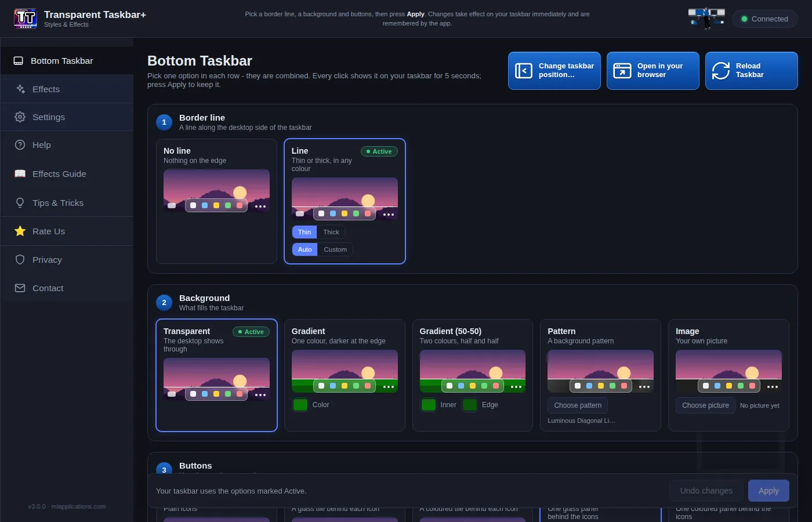This screenshot has width=812, height=522.
Task: Click the Transparent Taskbar+ app logo
Action: tap(26, 19)
